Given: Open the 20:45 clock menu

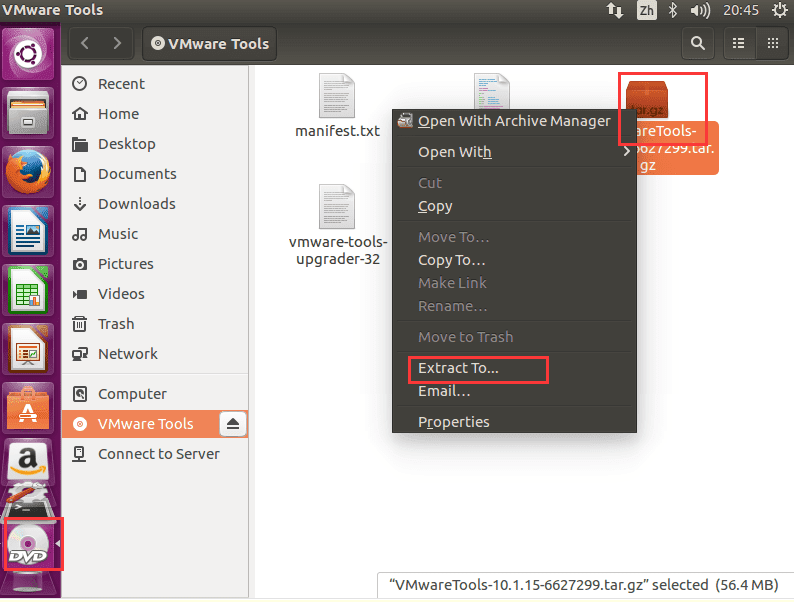Looking at the screenshot, I should click(741, 10).
